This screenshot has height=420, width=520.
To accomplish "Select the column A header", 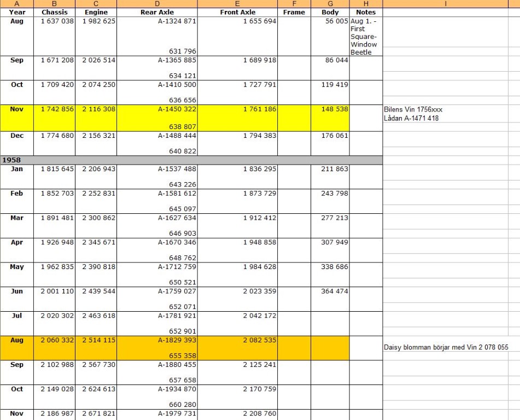I will (x=17, y=4).
